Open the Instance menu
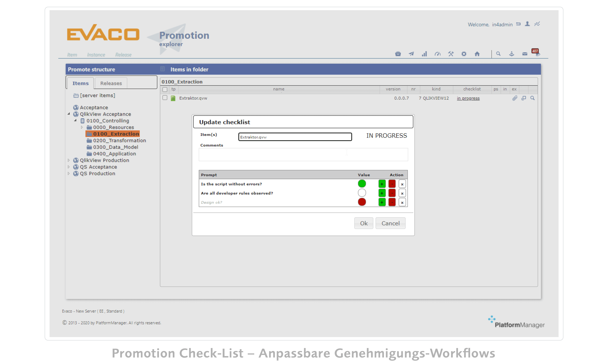This screenshot has width=607, height=364. [96, 55]
